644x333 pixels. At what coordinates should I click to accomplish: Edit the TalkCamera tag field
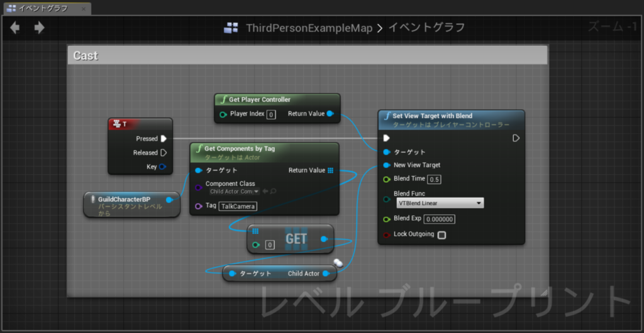[237, 206]
